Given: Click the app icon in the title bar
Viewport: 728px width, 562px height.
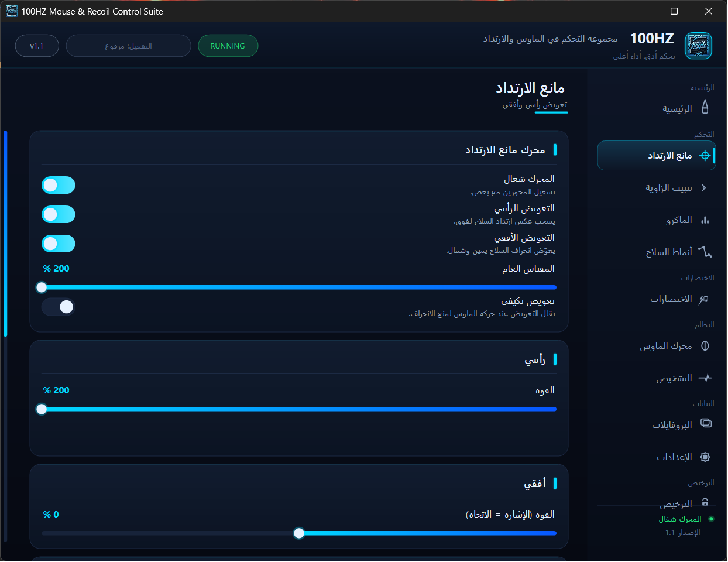Looking at the screenshot, I should click(11, 11).
